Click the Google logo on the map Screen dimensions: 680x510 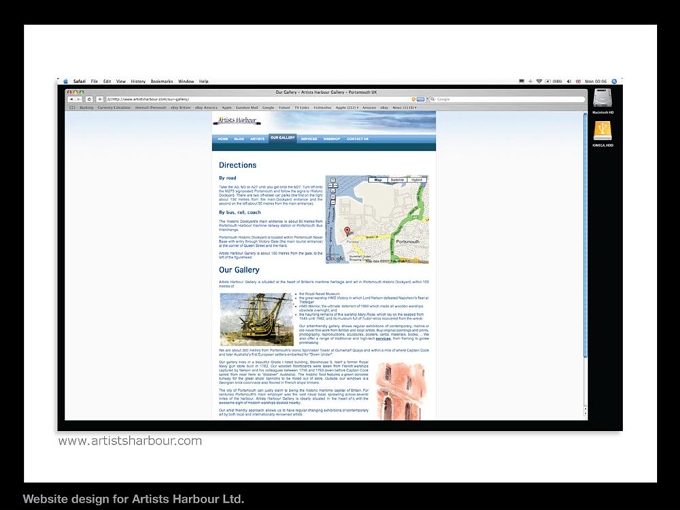point(335,258)
